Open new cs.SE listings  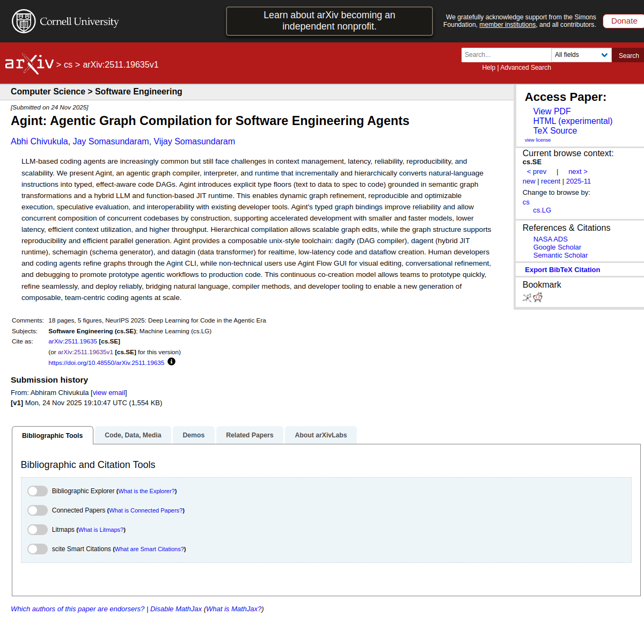(529, 181)
